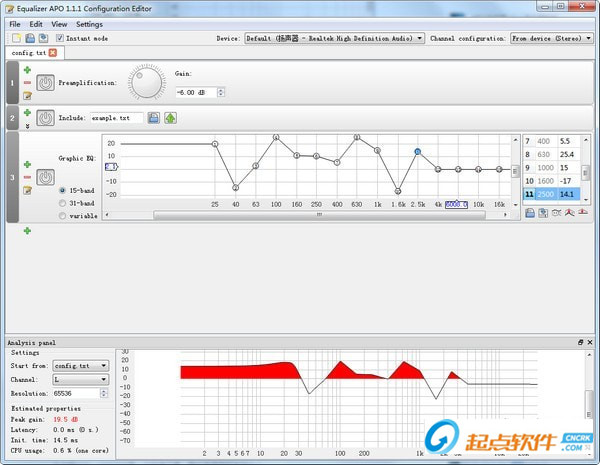Add a filter above the Include row
Viewport: 600px width, 465px height.
[x=27, y=113]
